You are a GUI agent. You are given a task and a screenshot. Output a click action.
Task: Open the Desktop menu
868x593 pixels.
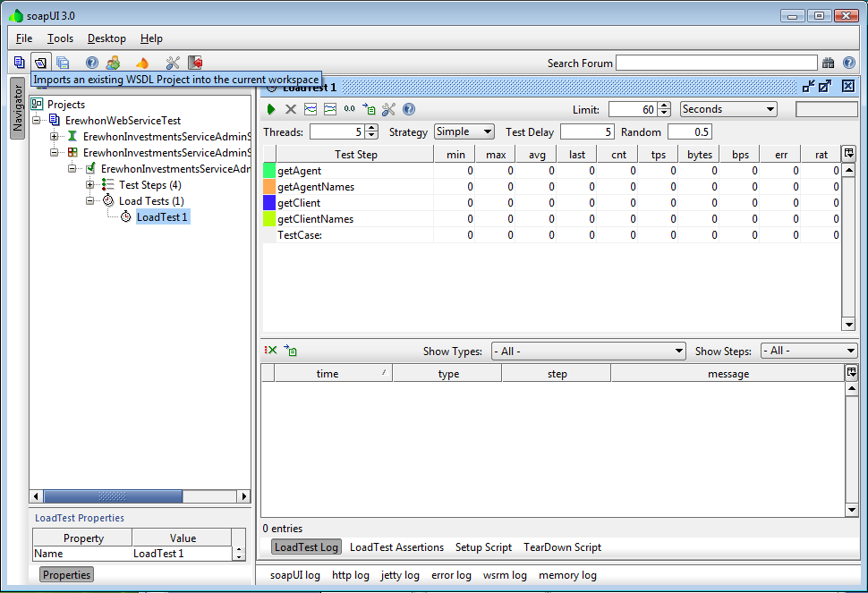click(106, 38)
